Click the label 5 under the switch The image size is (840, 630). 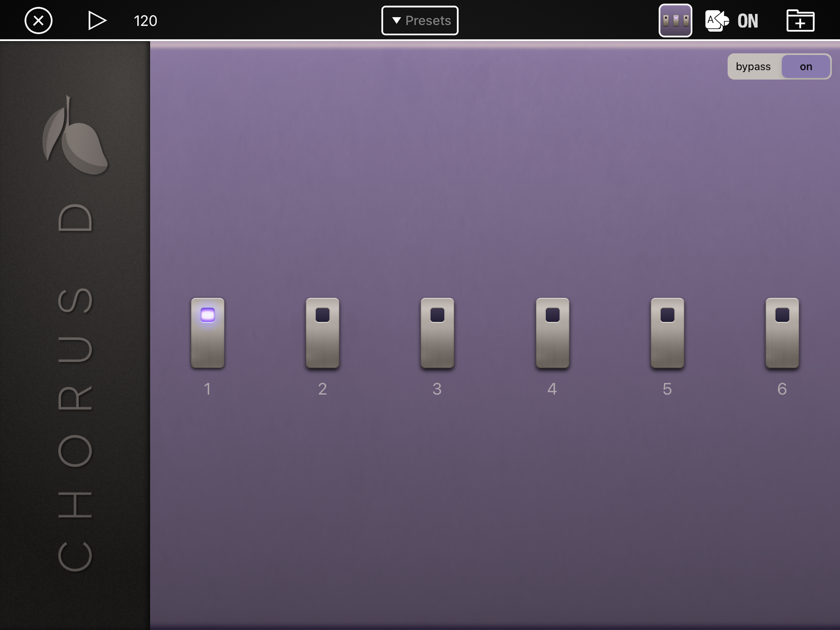(667, 389)
